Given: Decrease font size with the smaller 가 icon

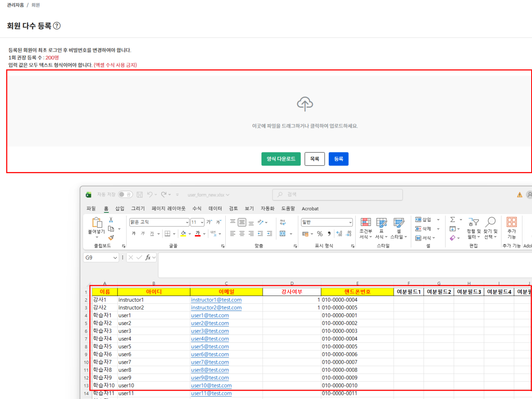Looking at the screenshot, I should (219, 222).
